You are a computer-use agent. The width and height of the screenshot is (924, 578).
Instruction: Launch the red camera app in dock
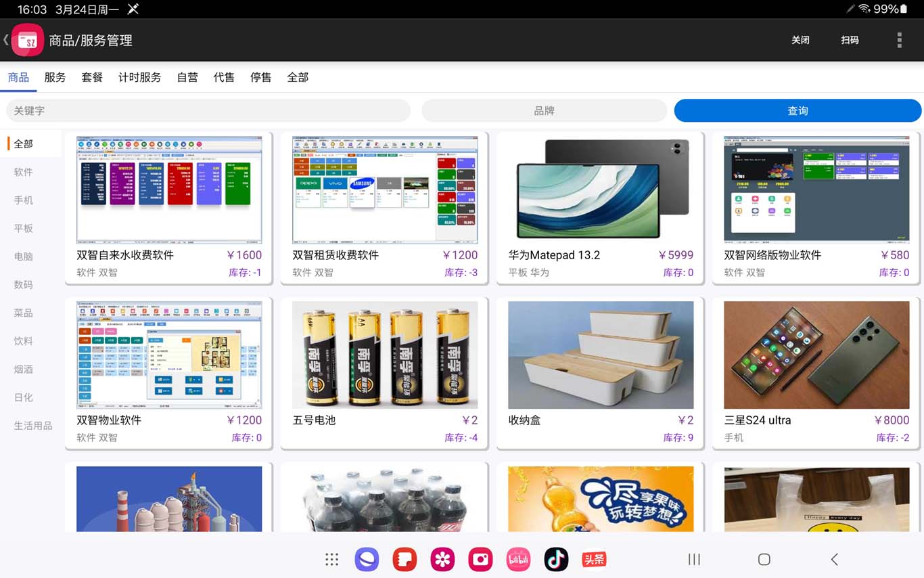point(481,559)
